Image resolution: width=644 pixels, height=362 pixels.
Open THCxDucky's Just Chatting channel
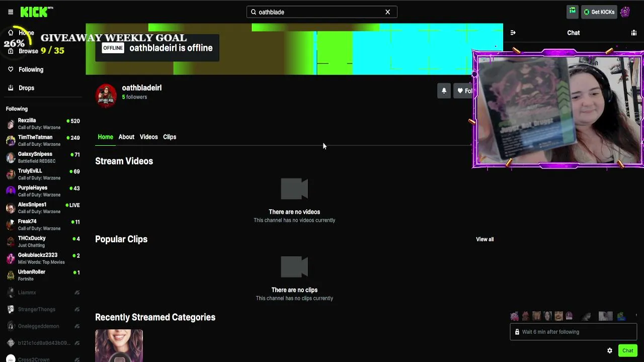(x=43, y=242)
